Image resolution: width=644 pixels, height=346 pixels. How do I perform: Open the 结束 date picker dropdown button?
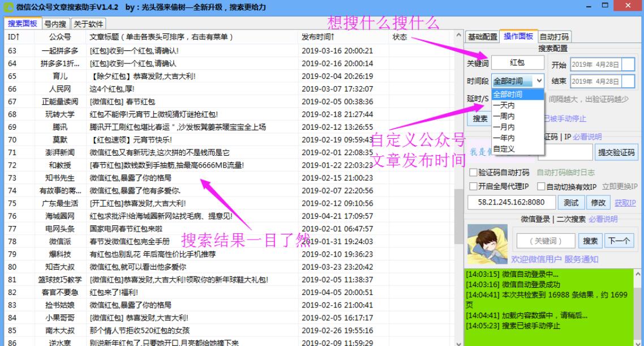coord(628,82)
